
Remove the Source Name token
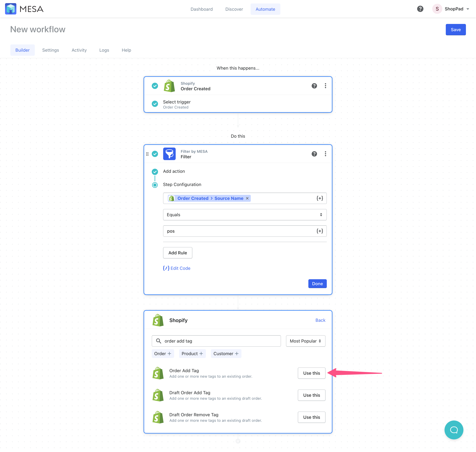tap(247, 198)
